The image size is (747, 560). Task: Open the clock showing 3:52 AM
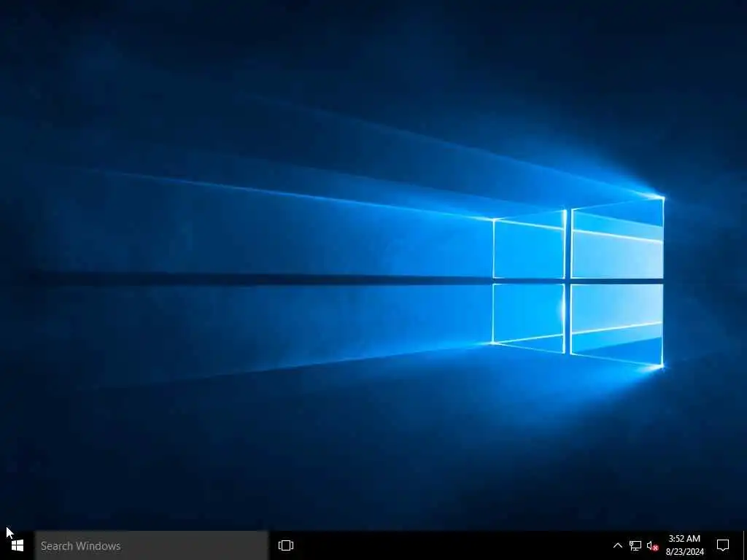tap(684, 545)
